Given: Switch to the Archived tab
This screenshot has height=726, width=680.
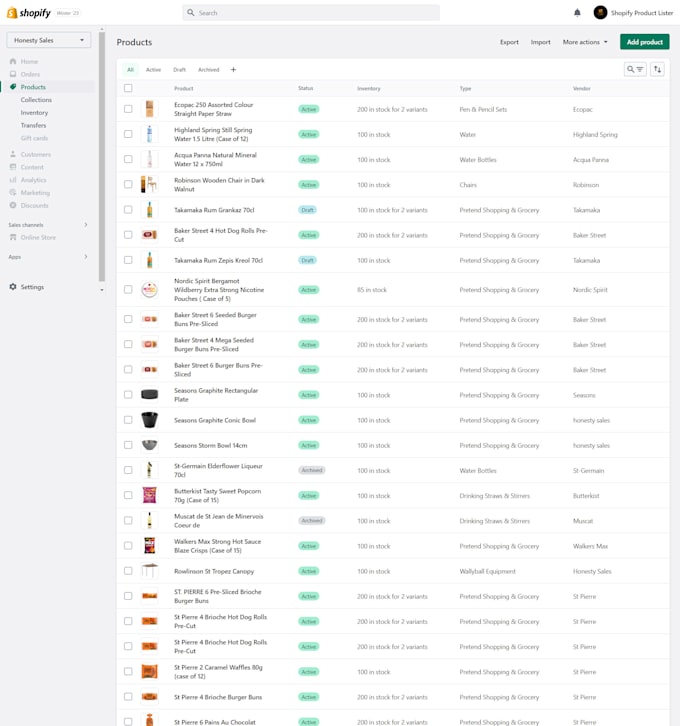Looking at the screenshot, I should tap(208, 70).
